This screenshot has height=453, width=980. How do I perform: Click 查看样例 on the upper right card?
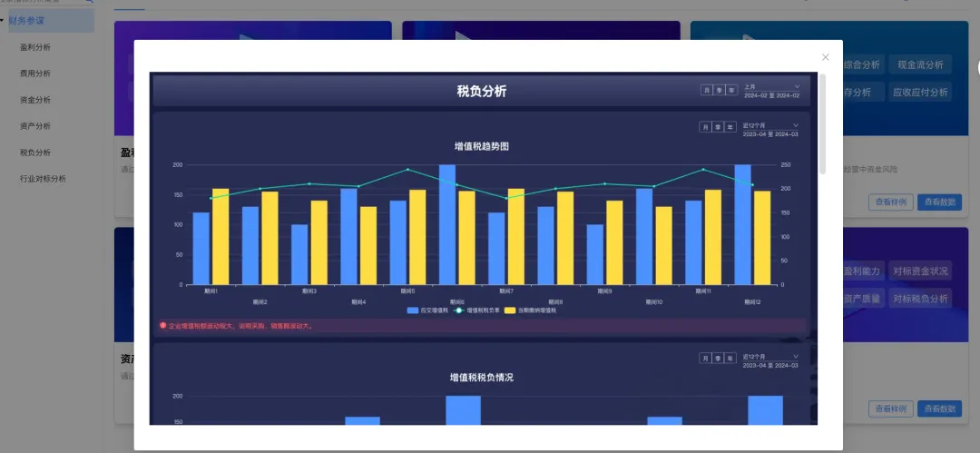(x=891, y=202)
